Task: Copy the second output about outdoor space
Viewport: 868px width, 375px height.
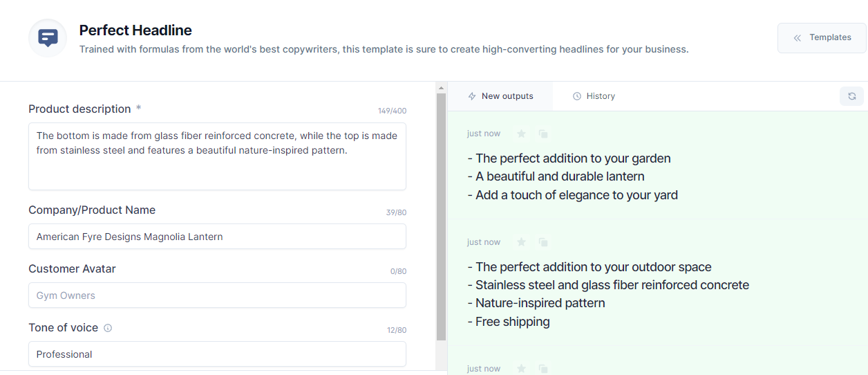Action: pyautogui.click(x=543, y=242)
